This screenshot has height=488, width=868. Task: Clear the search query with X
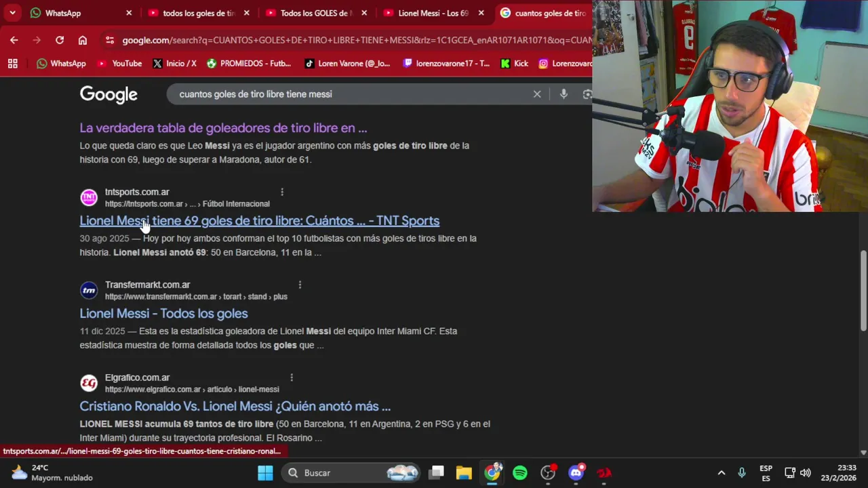537,94
